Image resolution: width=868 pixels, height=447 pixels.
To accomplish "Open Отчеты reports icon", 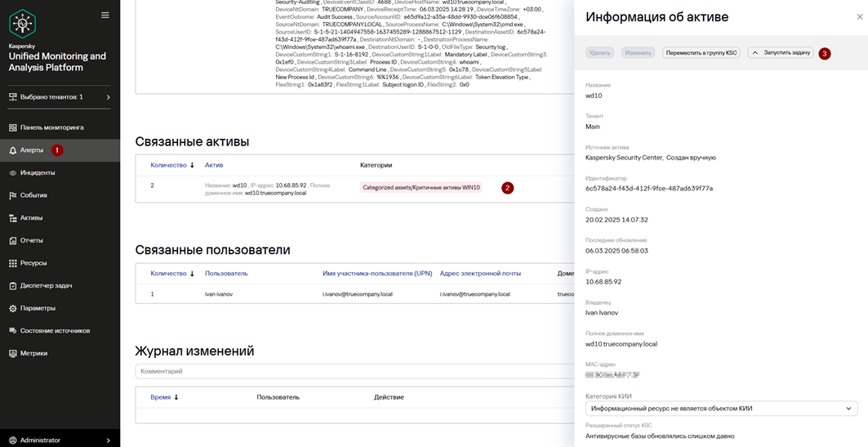I will tap(13, 240).
